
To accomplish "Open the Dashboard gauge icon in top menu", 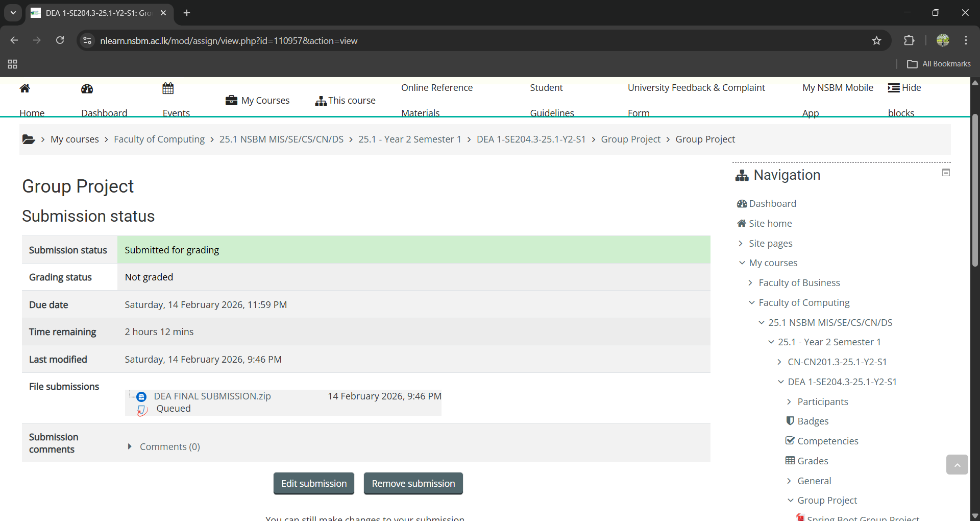I will coord(87,89).
